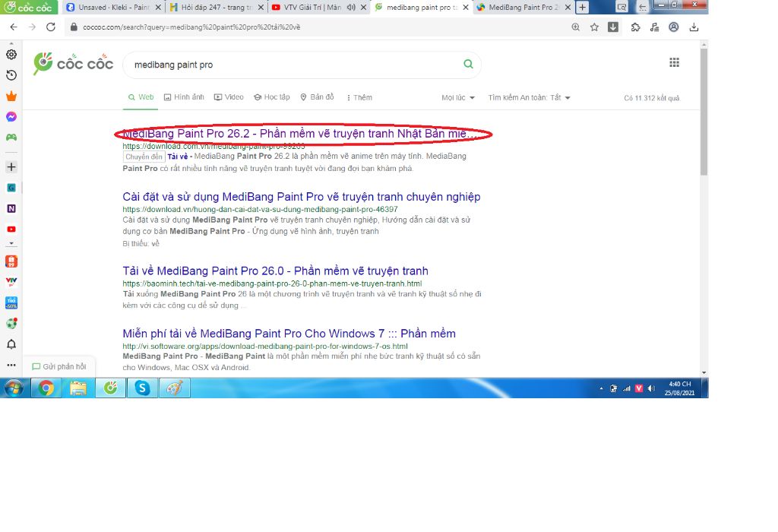Expand the Mọi lúc time filter dropdown
The image size is (778, 532).
(458, 98)
